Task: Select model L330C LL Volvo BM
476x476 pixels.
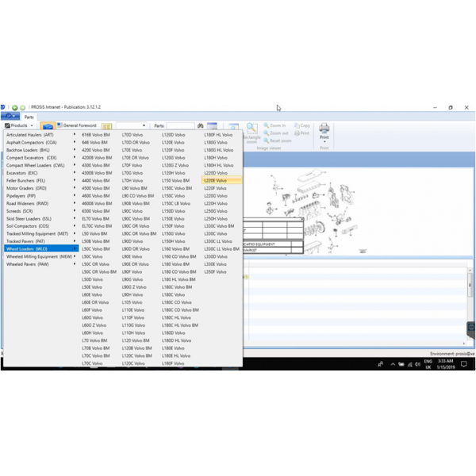Action: 222,249
